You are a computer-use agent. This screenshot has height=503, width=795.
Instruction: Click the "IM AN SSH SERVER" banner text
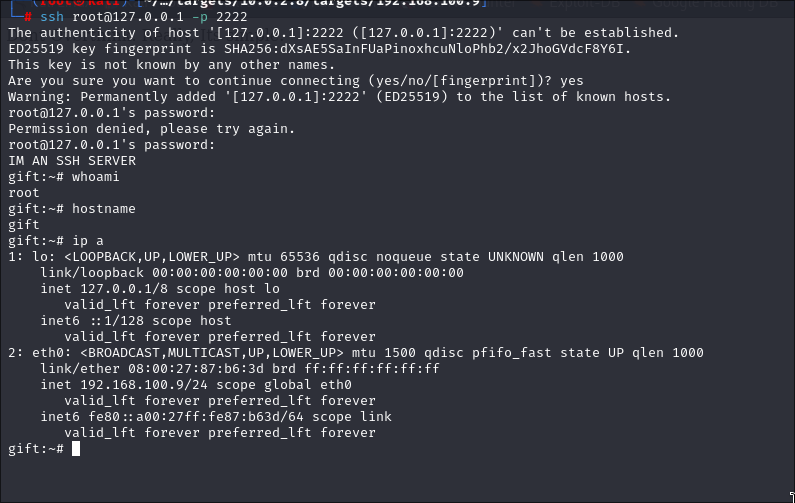(72, 161)
